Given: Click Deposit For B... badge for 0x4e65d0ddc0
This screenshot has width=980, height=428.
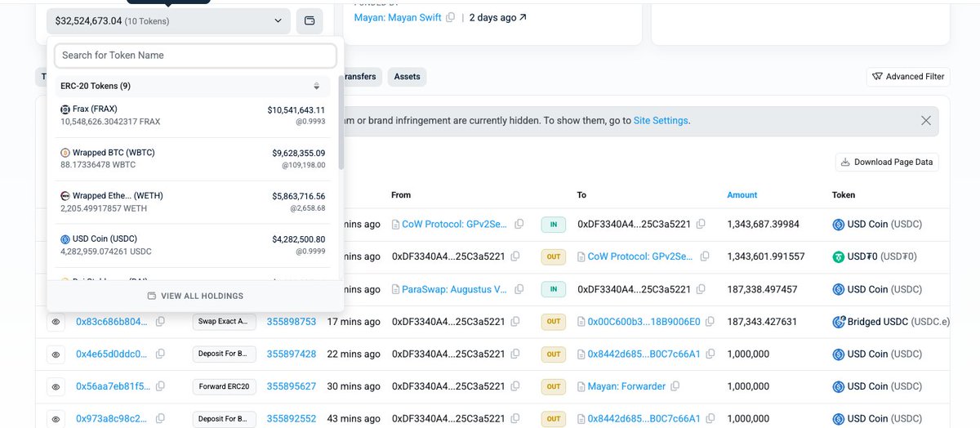Looking at the screenshot, I should [225, 354].
